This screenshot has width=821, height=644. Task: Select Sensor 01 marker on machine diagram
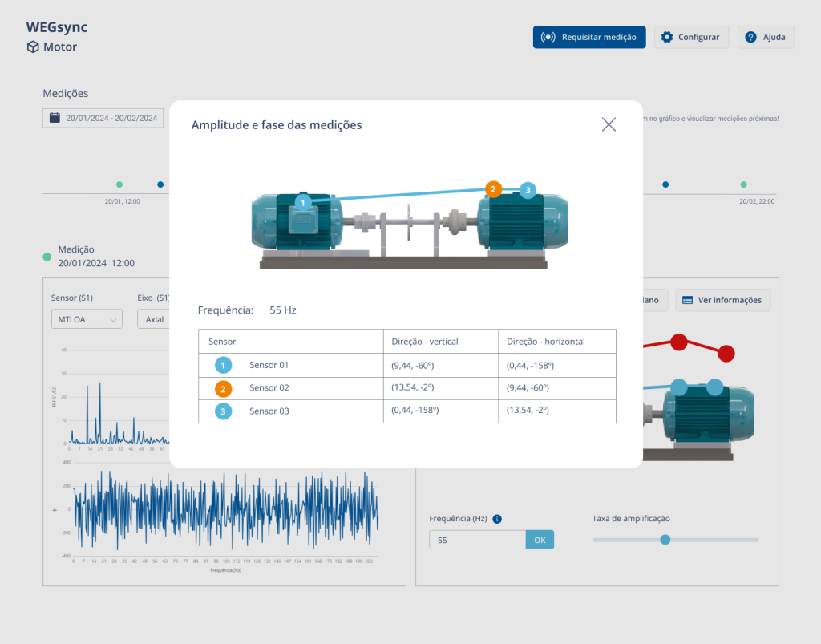pyautogui.click(x=303, y=203)
